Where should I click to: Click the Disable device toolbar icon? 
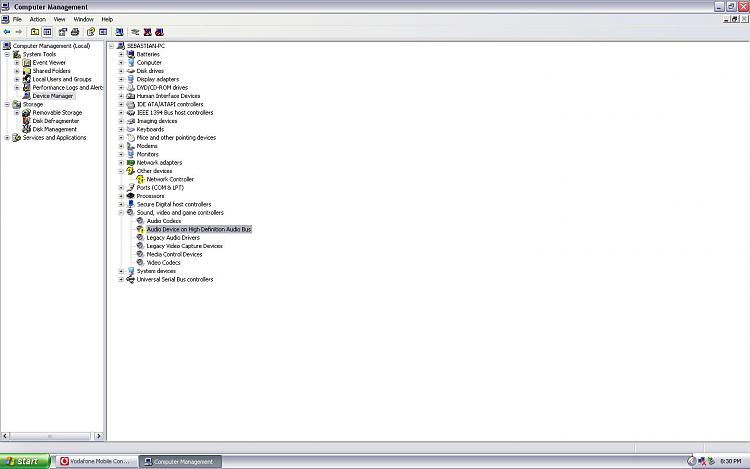click(159, 32)
